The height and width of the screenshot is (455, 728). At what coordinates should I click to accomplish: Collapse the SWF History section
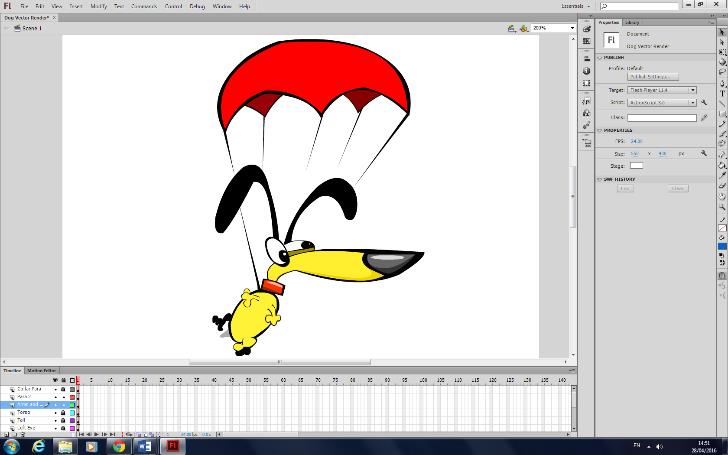tap(599, 179)
